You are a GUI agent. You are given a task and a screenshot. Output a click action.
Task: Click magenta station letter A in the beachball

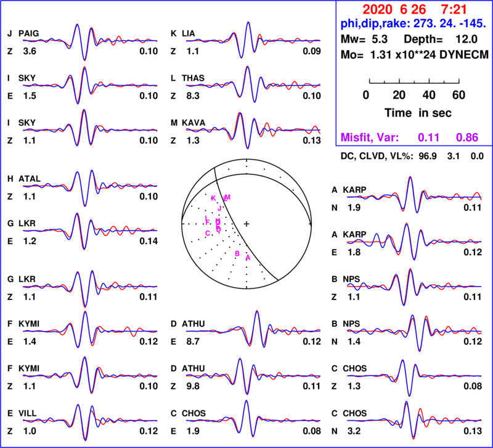click(248, 258)
